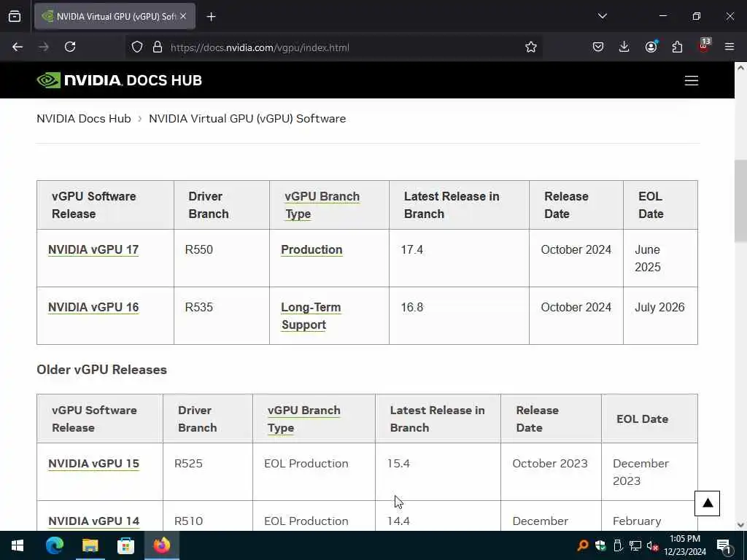Image resolution: width=747 pixels, height=560 pixels.
Task: Open Firefox account icon
Action: point(651,47)
